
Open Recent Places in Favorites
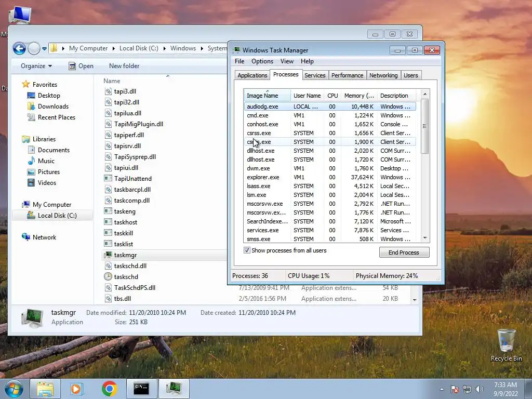pyautogui.click(x=56, y=117)
